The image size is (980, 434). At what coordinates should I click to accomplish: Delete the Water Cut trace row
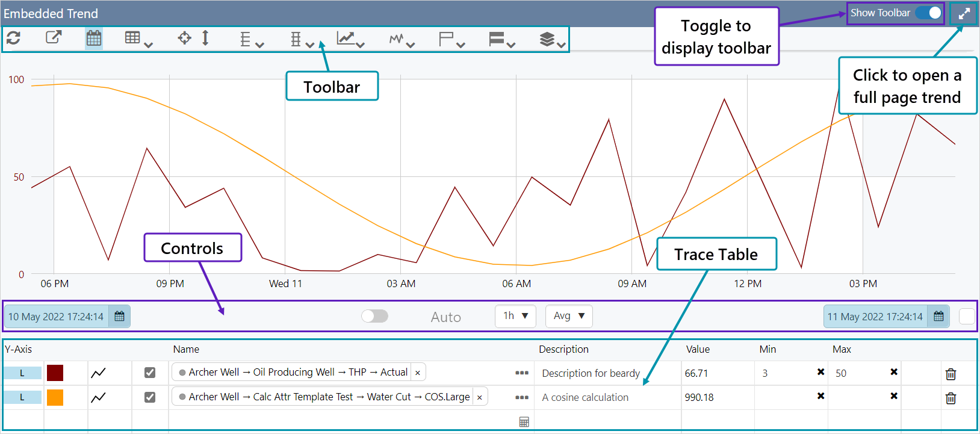[951, 398]
